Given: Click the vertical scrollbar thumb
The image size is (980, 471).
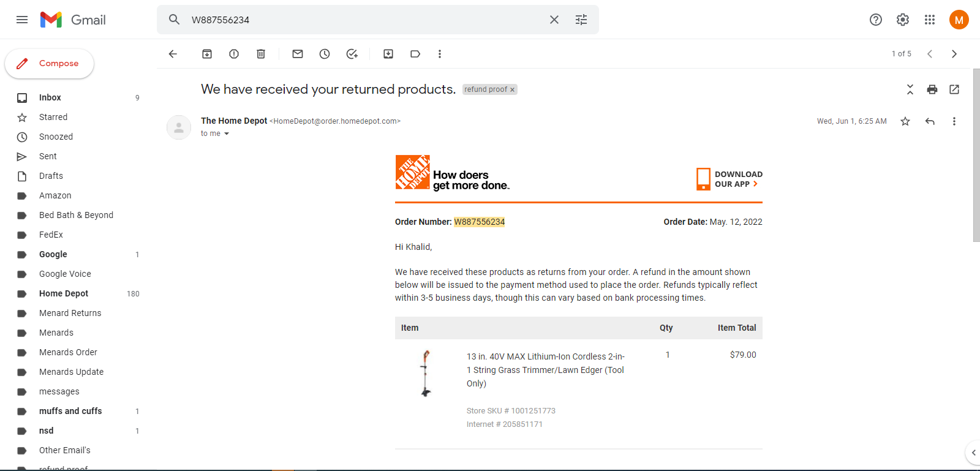Looking at the screenshot, I should click(x=976, y=156).
